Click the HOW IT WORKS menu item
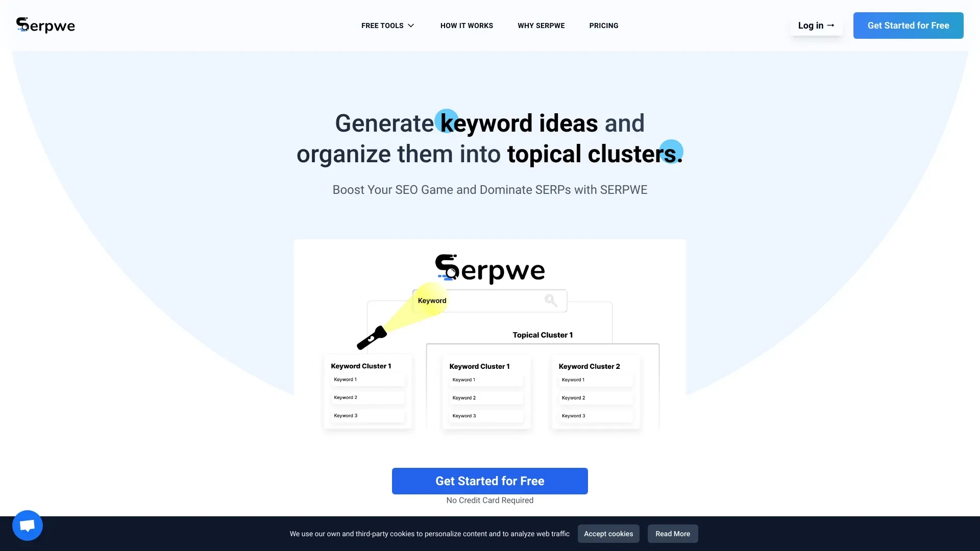Screen dimensions: 980x551 pos(467,26)
